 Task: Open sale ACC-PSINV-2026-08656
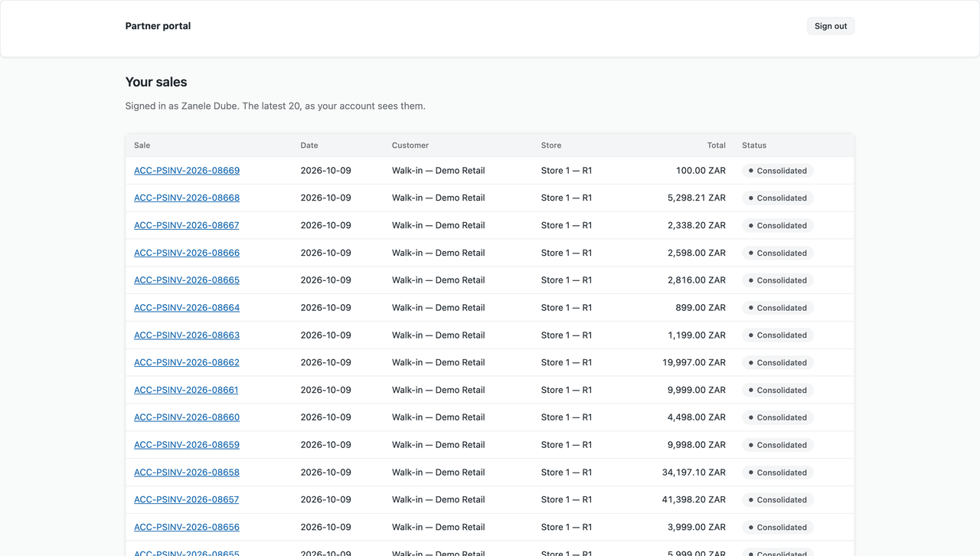pyautogui.click(x=187, y=527)
